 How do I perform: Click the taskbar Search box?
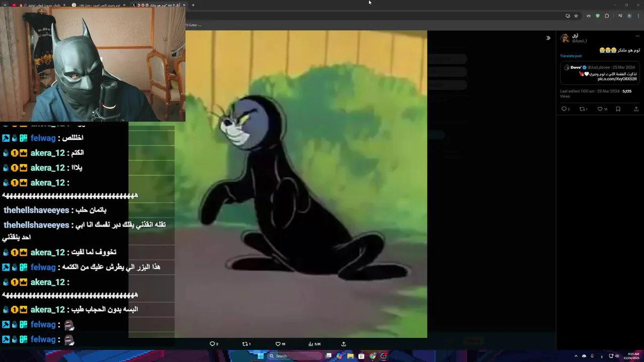(294, 356)
